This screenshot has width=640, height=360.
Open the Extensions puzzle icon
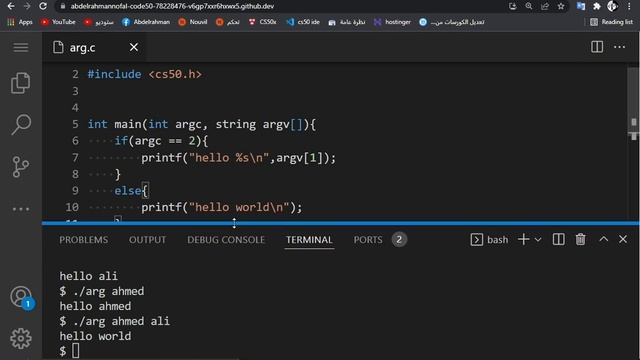pos(596,6)
